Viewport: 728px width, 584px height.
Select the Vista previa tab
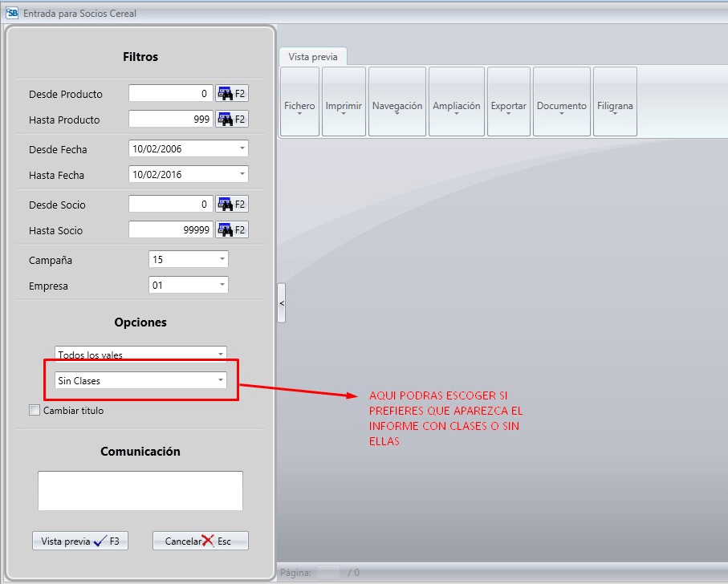(313, 56)
